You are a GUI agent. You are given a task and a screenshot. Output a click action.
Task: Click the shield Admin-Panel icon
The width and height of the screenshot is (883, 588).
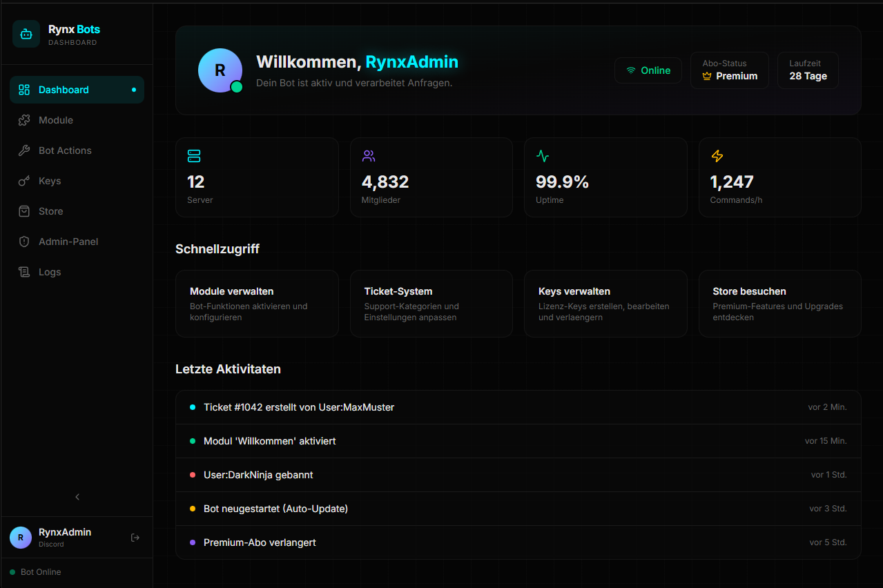coord(24,242)
